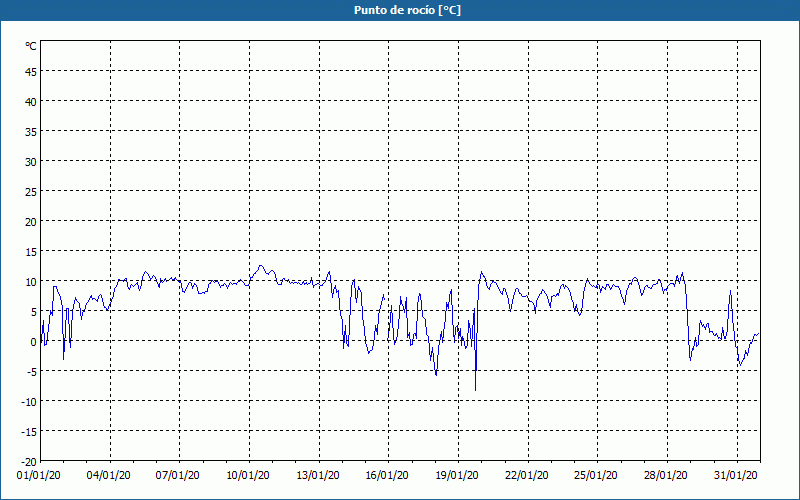Click the -15 value on the temperature axis
The height and width of the screenshot is (500, 800).
click(x=29, y=432)
